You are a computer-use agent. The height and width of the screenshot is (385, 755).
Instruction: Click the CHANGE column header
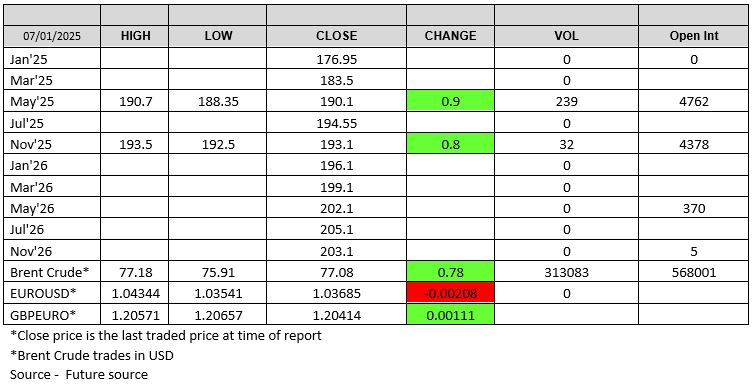(x=450, y=36)
